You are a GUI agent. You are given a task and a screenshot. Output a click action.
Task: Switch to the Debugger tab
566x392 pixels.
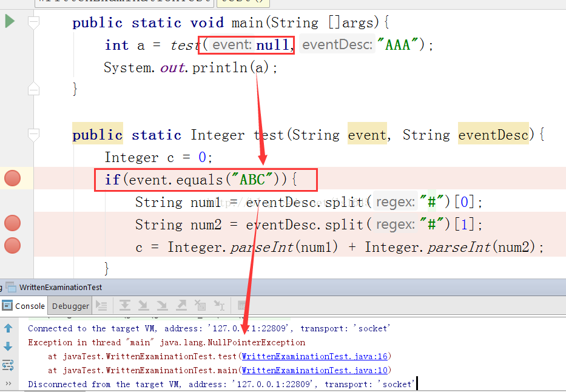tap(70, 306)
